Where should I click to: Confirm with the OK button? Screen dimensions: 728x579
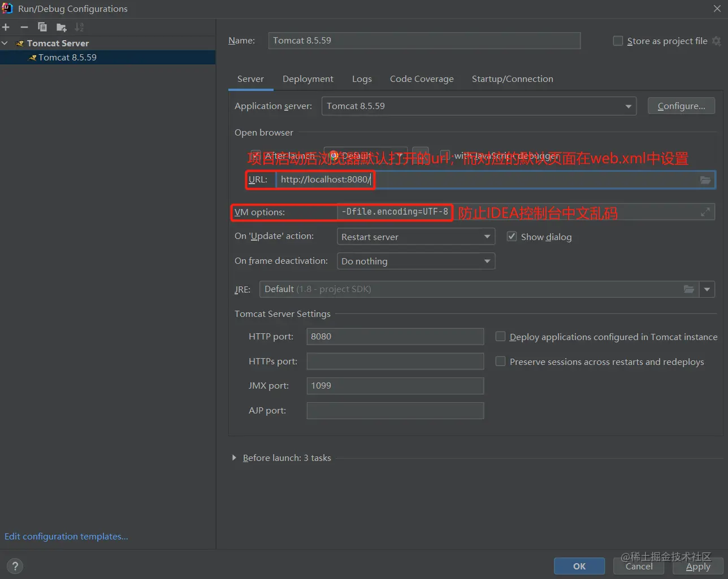pyautogui.click(x=579, y=566)
